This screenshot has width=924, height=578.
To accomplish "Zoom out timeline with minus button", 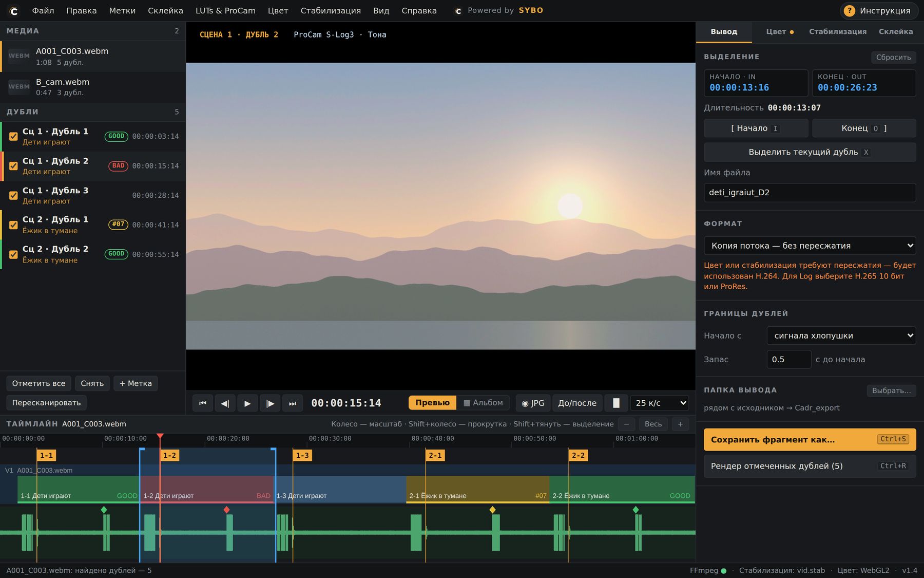I will (626, 424).
